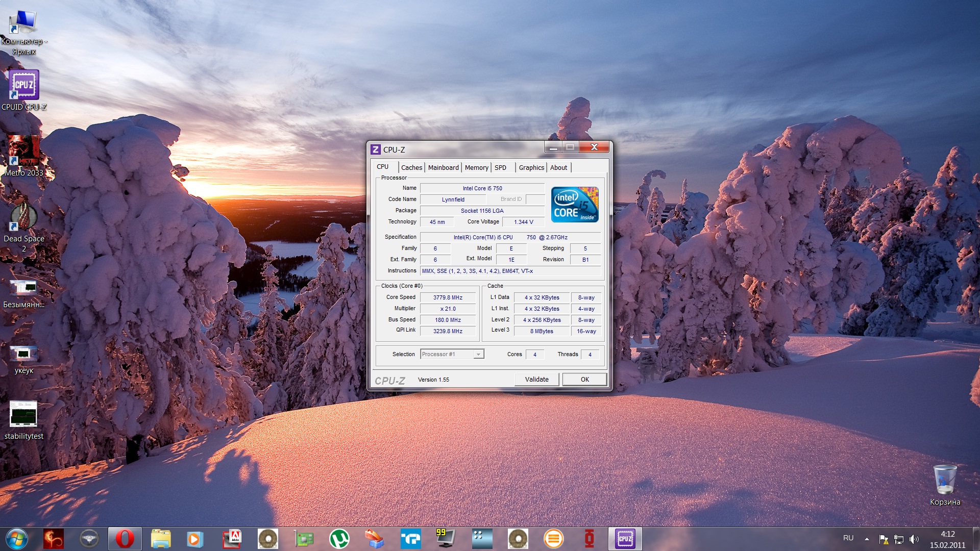Click the volume speaker tray icon

click(x=914, y=539)
